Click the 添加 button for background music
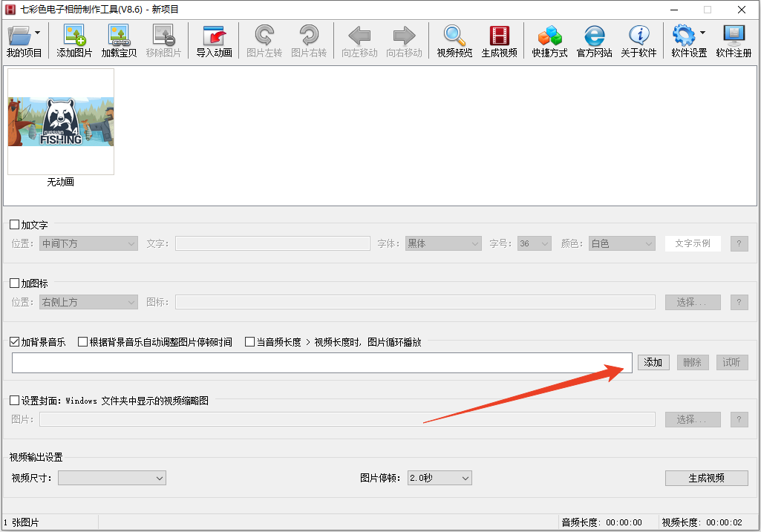 [653, 363]
